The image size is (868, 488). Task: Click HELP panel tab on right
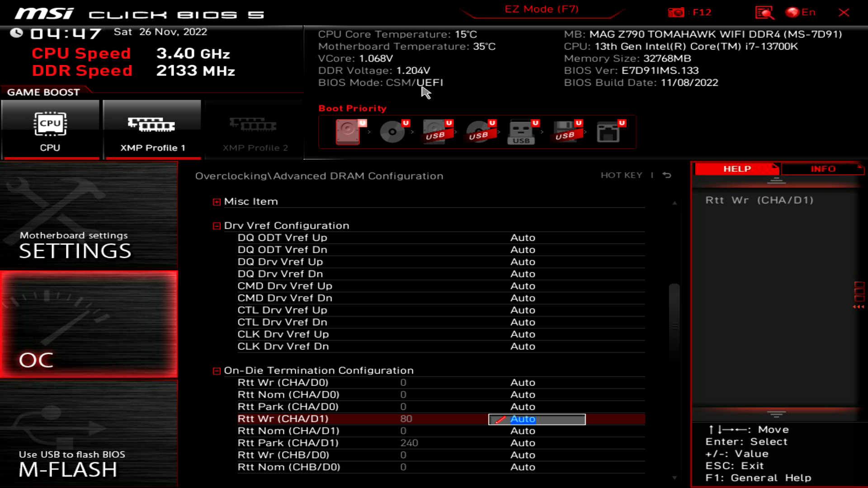click(x=736, y=169)
